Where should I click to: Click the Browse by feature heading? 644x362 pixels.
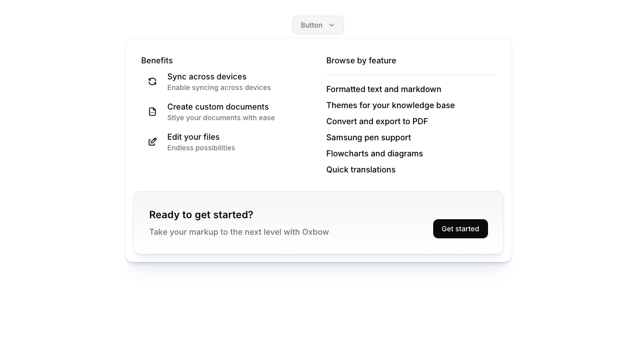[x=361, y=61]
